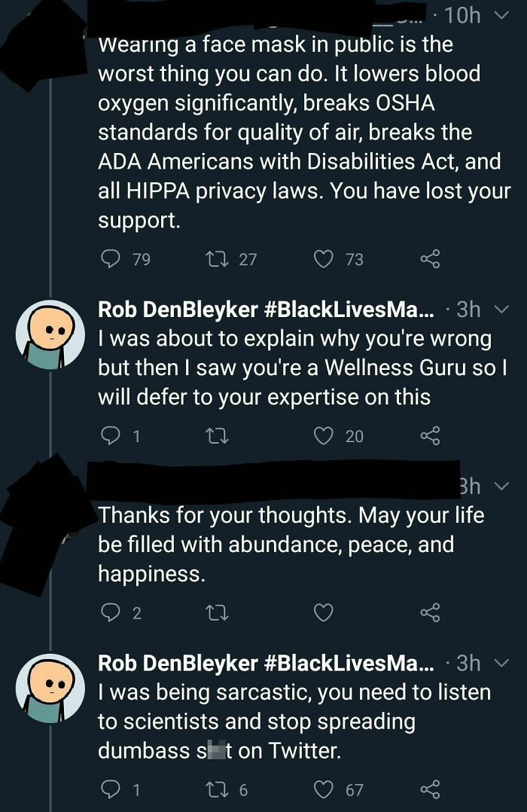Viewport: 527px width, 812px height.
Task: Share the "Thanks for your thoughts" tweet
Action: (x=429, y=612)
